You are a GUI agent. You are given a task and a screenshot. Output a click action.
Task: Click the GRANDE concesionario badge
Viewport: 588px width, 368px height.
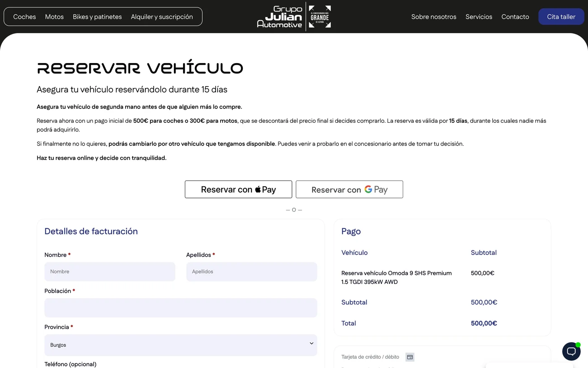[x=320, y=17]
